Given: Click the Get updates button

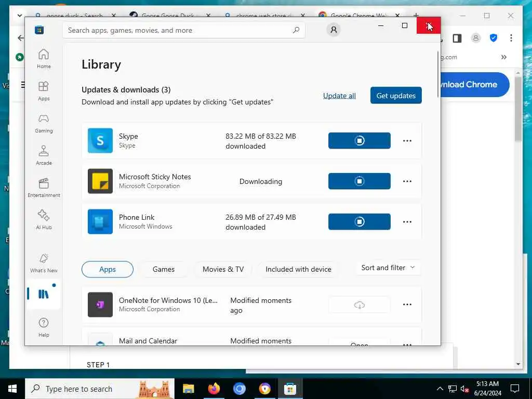Looking at the screenshot, I should 396,96.
